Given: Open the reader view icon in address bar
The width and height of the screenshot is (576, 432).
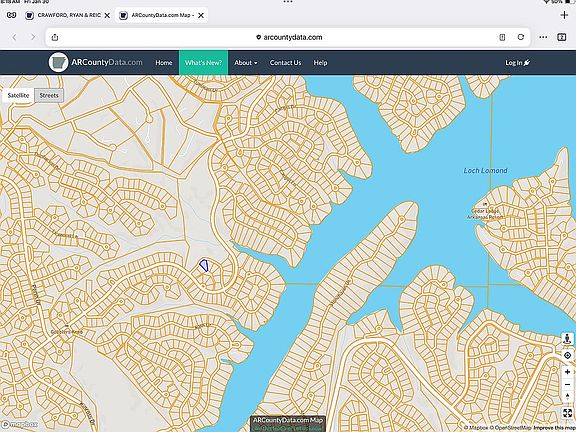Looking at the screenshot, I should (x=502, y=37).
